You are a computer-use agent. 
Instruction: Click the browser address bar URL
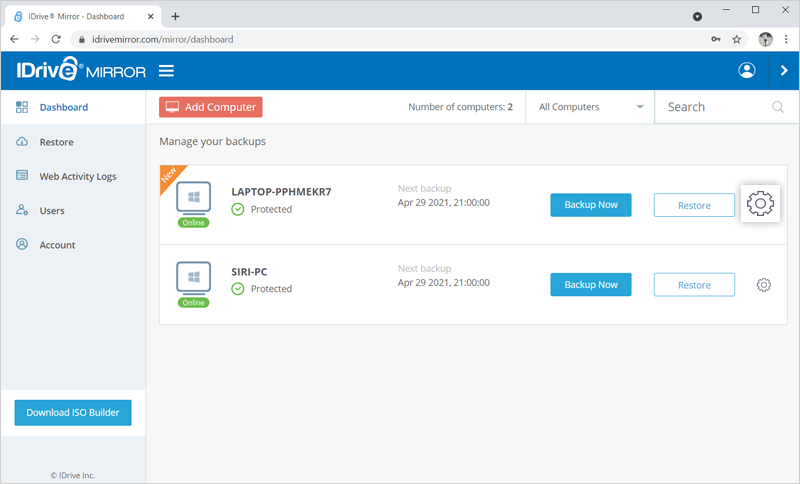pos(163,39)
